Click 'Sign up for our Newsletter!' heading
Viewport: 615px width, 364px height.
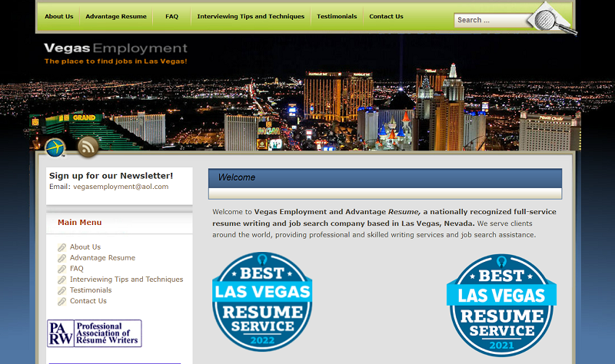click(111, 176)
